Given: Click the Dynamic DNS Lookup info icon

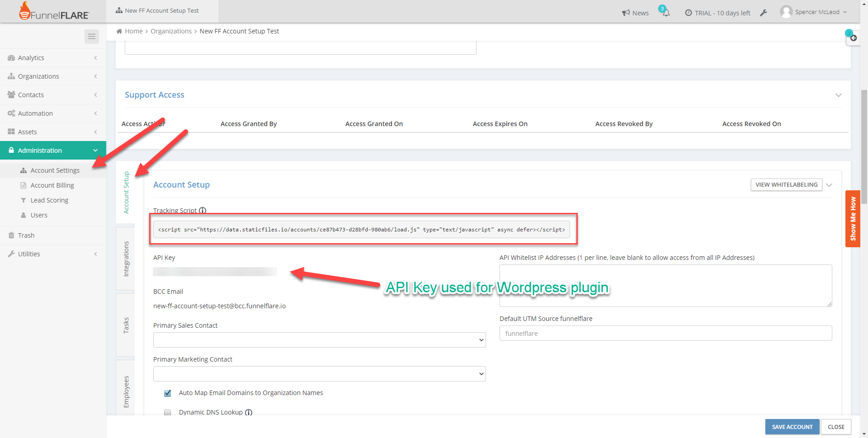Looking at the screenshot, I should (x=249, y=412).
